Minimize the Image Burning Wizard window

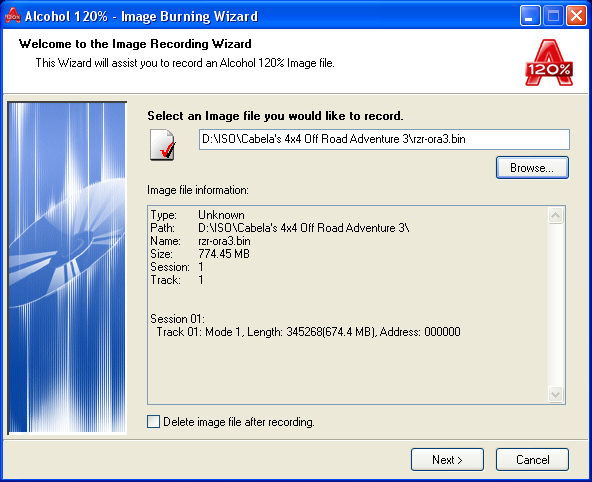530,16
